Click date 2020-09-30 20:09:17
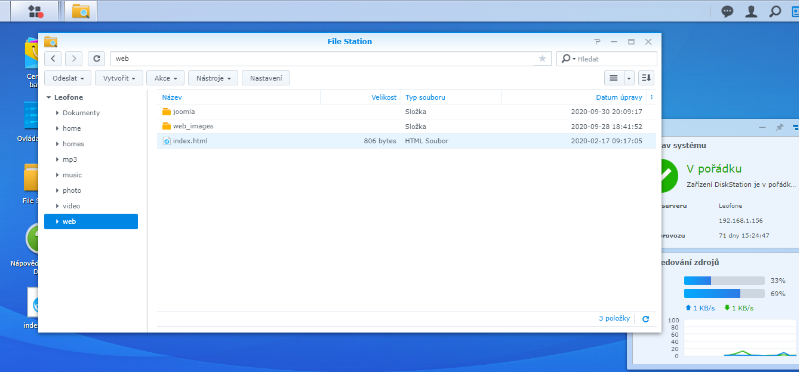The height and width of the screenshot is (372, 799). [606, 112]
